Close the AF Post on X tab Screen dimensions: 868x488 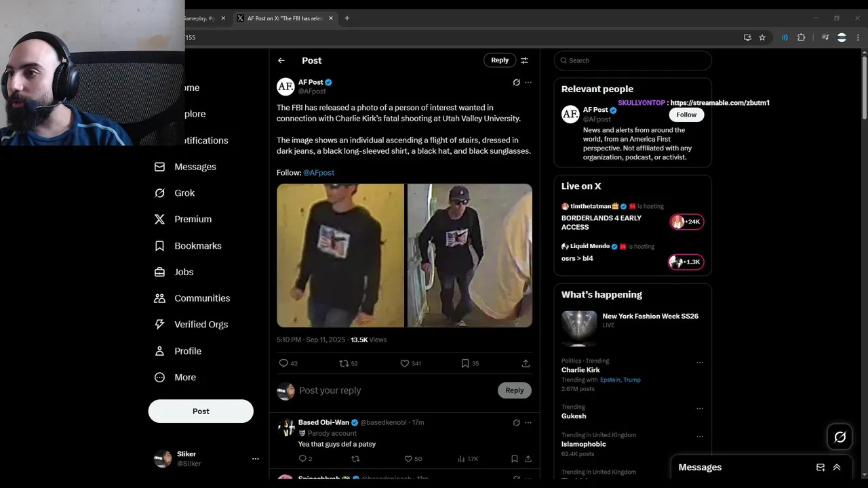tap(331, 18)
